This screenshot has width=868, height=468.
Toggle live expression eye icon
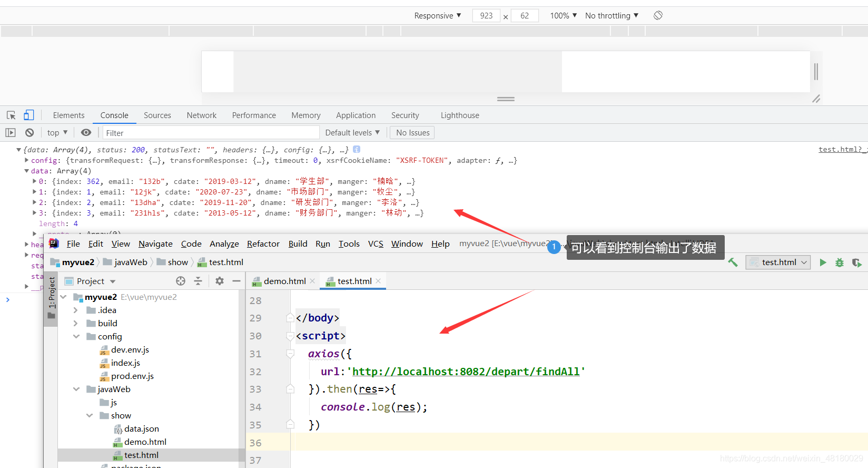click(x=86, y=133)
